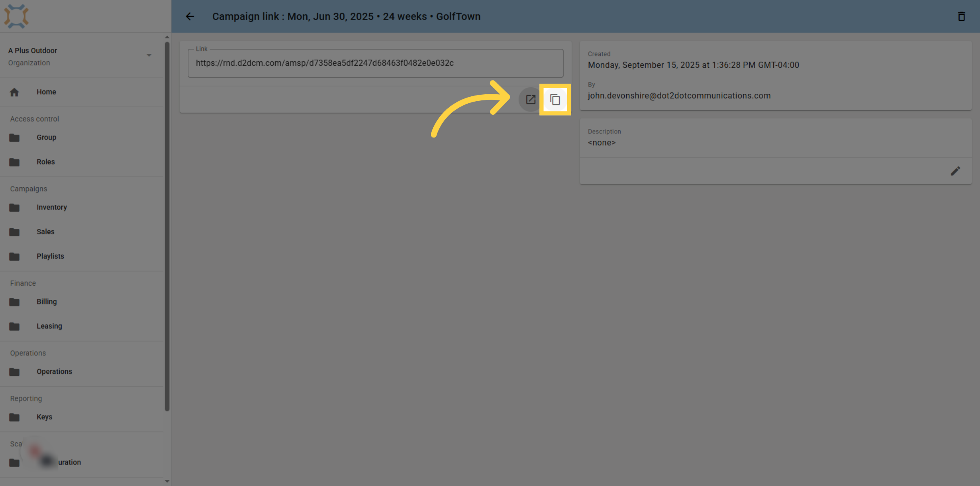Click the '<none>' description value
The height and width of the screenshot is (486, 980).
(601, 143)
